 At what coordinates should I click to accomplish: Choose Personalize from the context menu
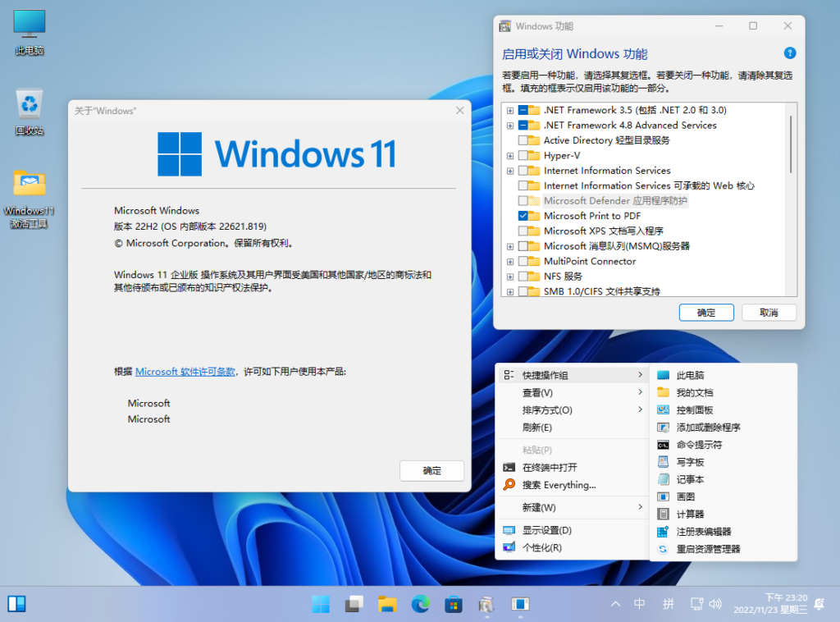(x=541, y=548)
